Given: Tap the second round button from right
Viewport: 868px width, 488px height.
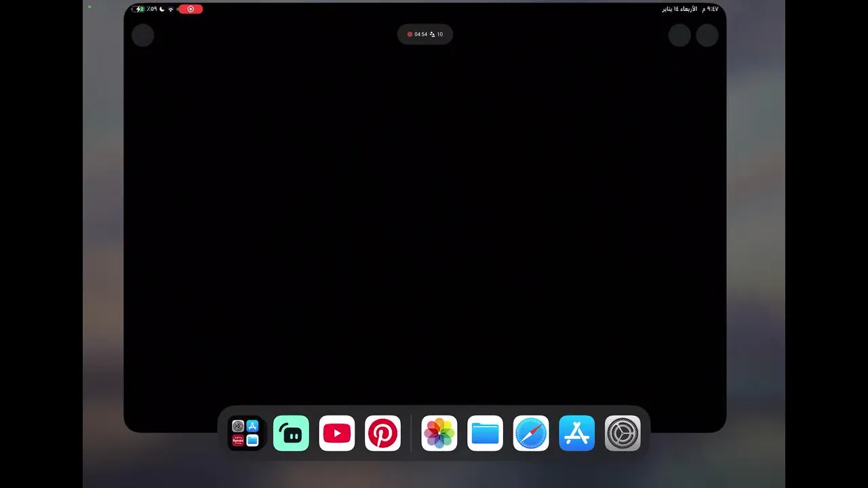Looking at the screenshot, I should pyautogui.click(x=679, y=35).
